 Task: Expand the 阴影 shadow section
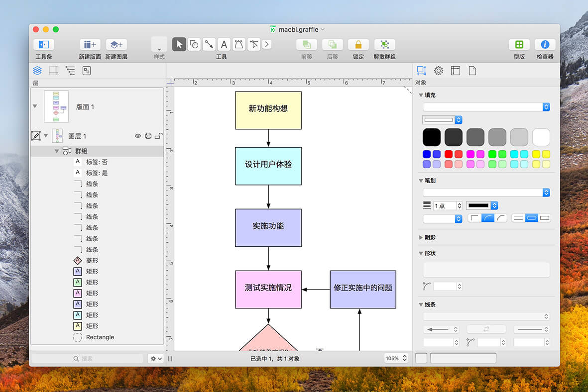click(x=421, y=237)
